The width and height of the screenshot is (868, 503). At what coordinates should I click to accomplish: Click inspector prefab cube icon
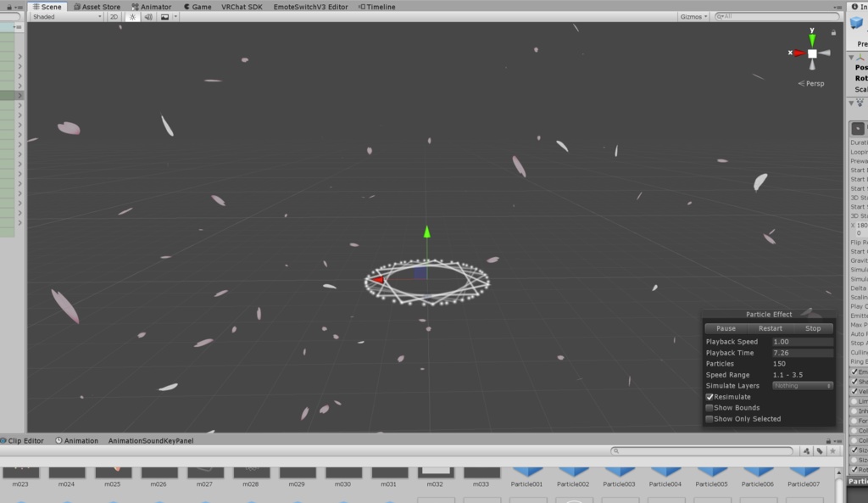pyautogui.click(x=857, y=23)
